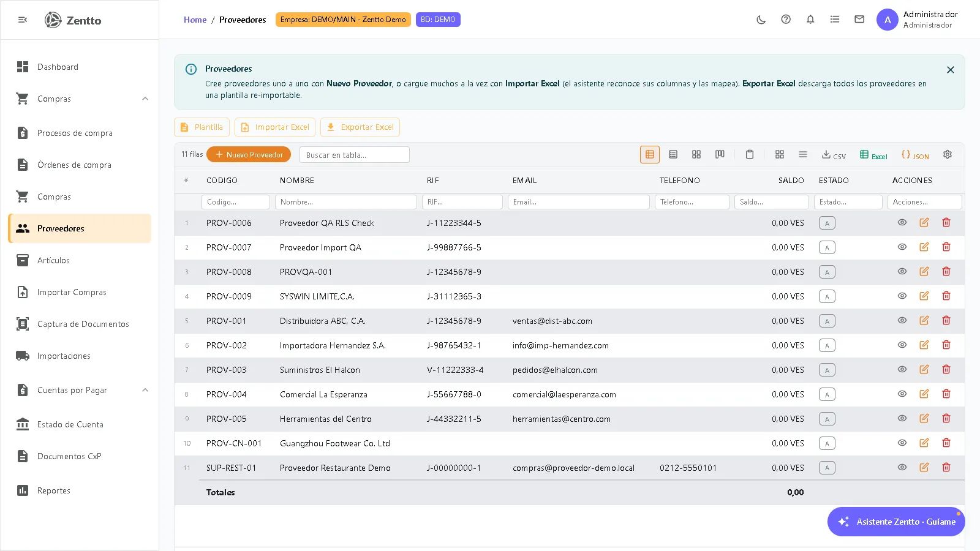The height and width of the screenshot is (551, 980).
Task: Open Órdenes de compra
Action: [x=80, y=165]
